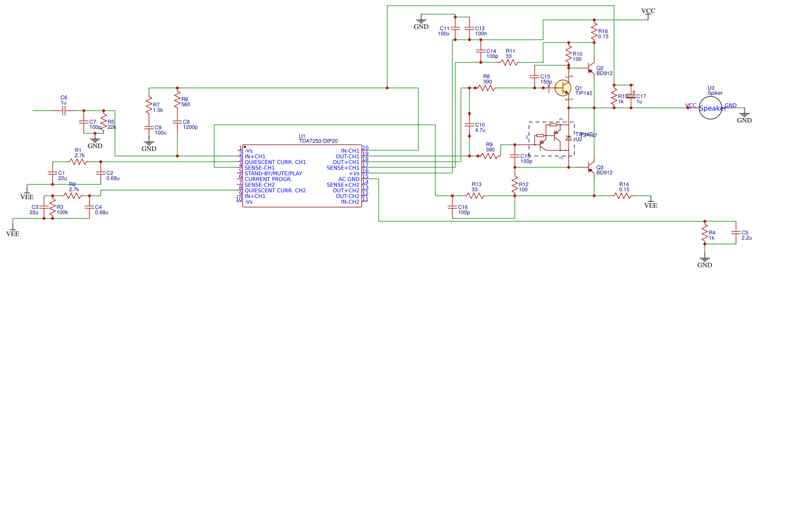Click the U3 Speaker circle symbol
This screenshot has width=812, height=528.
[710, 108]
